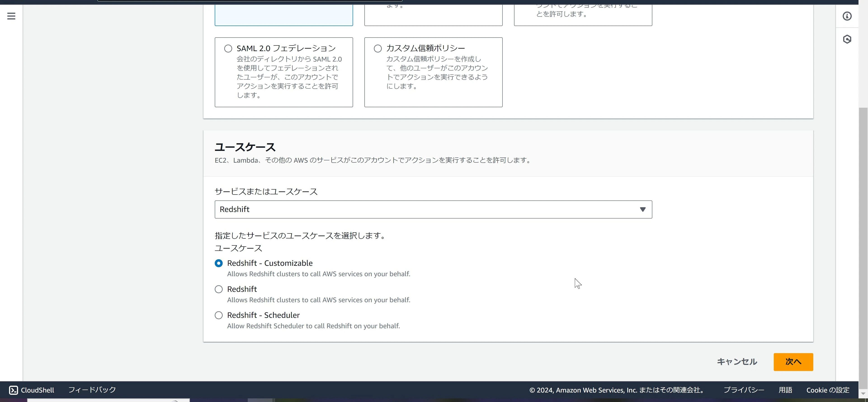Open the service or use case combo box
Image resolution: width=868 pixels, height=402 pixels.
[x=433, y=209]
